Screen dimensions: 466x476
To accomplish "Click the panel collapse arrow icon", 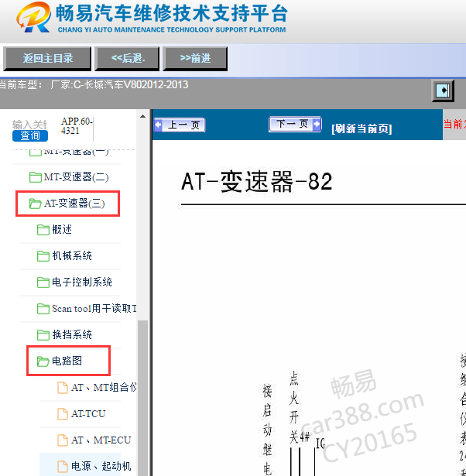I will 443,91.
